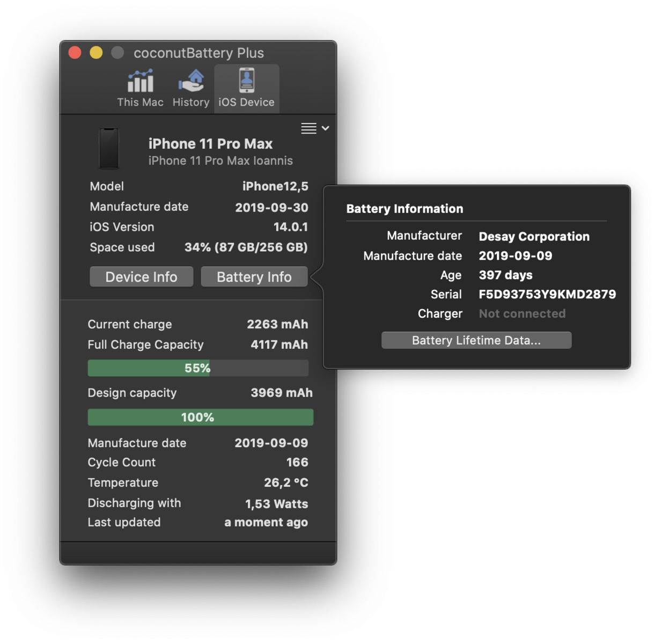Click the Battery Information popover title
This screenshot has height=644, width=669.
pos(405,209)
